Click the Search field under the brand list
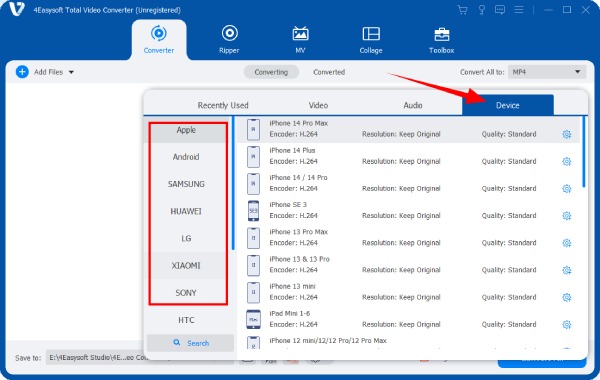Viewport: 600px width, 380px height. pos(191,343)
